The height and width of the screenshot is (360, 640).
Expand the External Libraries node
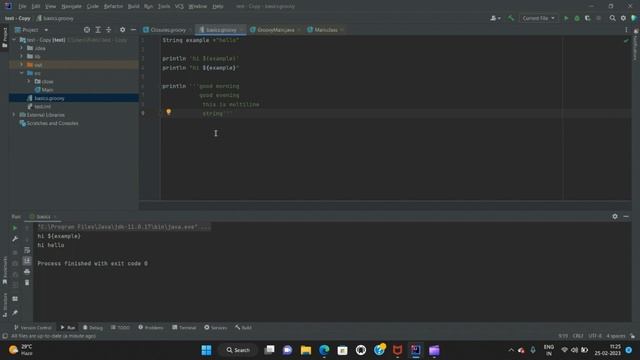pos(14,115)
